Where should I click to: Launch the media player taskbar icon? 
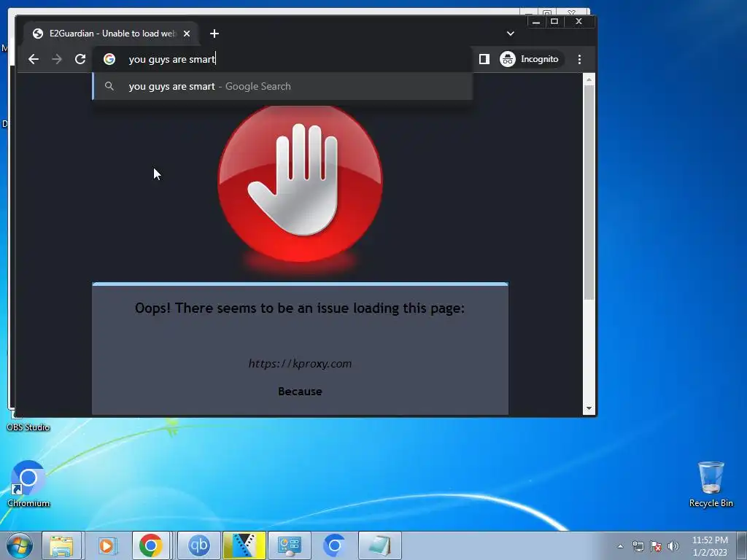(x=107, y=545)
